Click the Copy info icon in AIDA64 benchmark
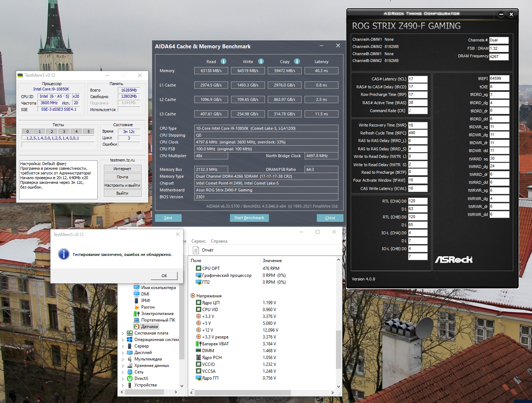This screenshot has width=532, height=403. pos(297,61)
